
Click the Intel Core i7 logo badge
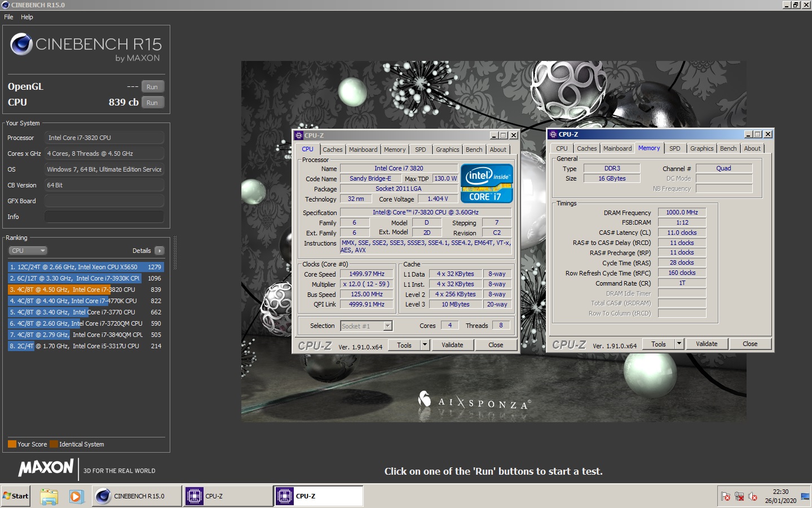click(x=487, y=183)
